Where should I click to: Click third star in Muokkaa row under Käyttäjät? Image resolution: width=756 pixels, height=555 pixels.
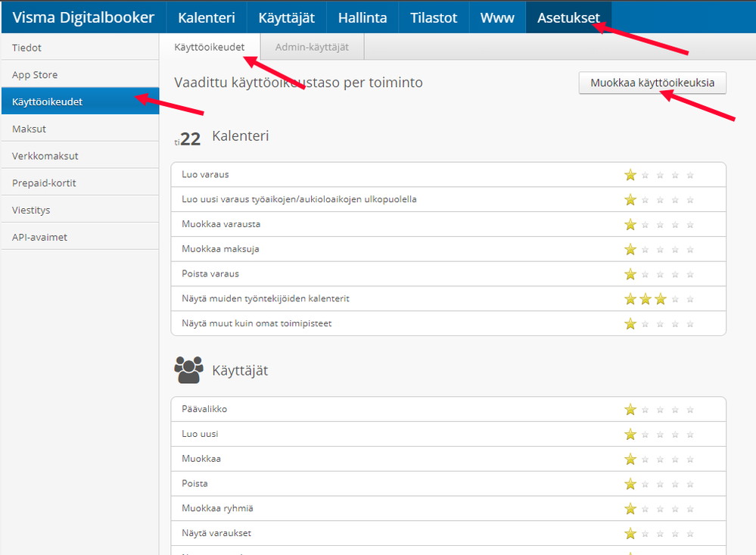click(660, 460)
